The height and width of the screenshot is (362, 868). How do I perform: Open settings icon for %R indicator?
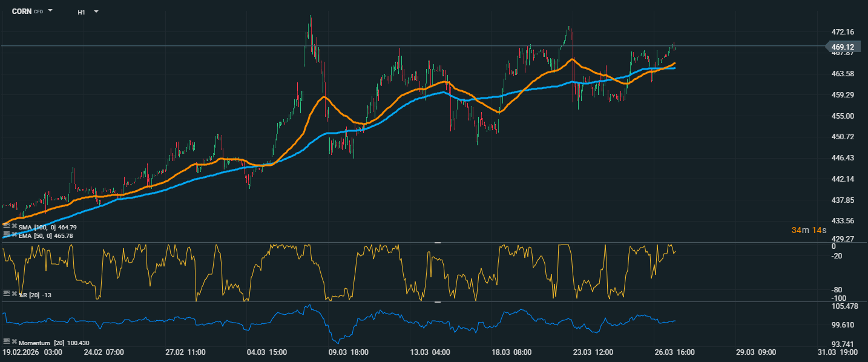click(x=6, y=293)
